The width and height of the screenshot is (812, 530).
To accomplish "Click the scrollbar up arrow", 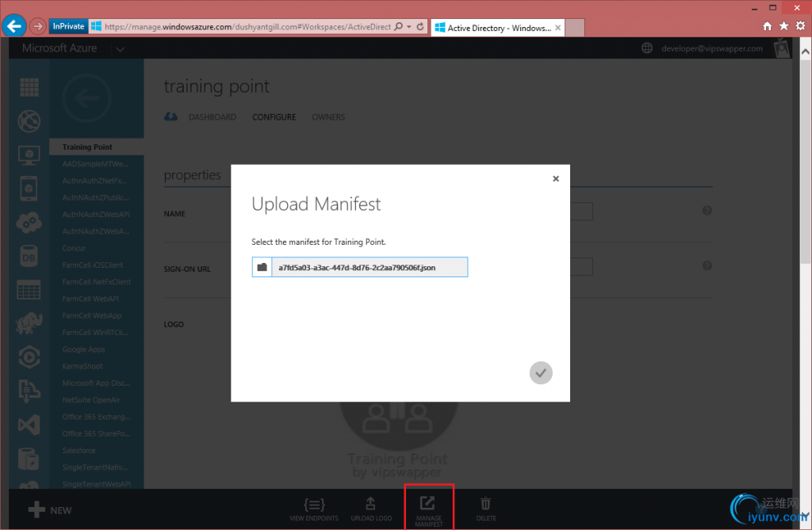I will click(x=806, y=51).
